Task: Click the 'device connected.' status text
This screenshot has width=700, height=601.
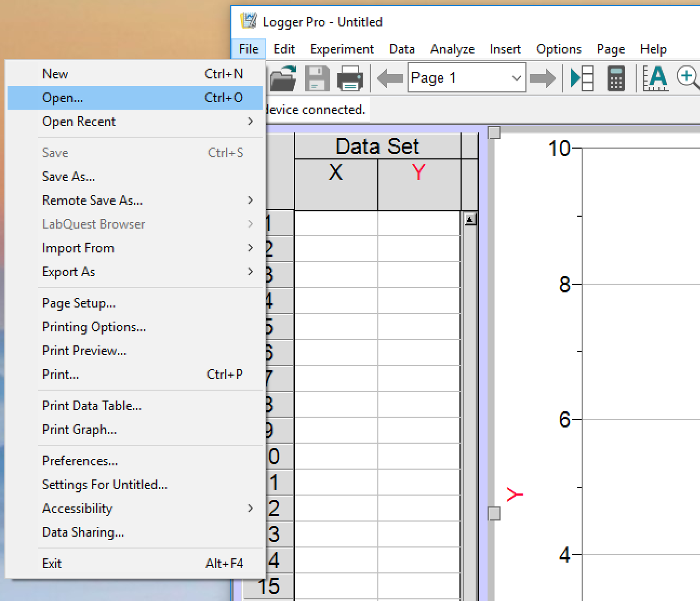Action: (x=316, y=110)
